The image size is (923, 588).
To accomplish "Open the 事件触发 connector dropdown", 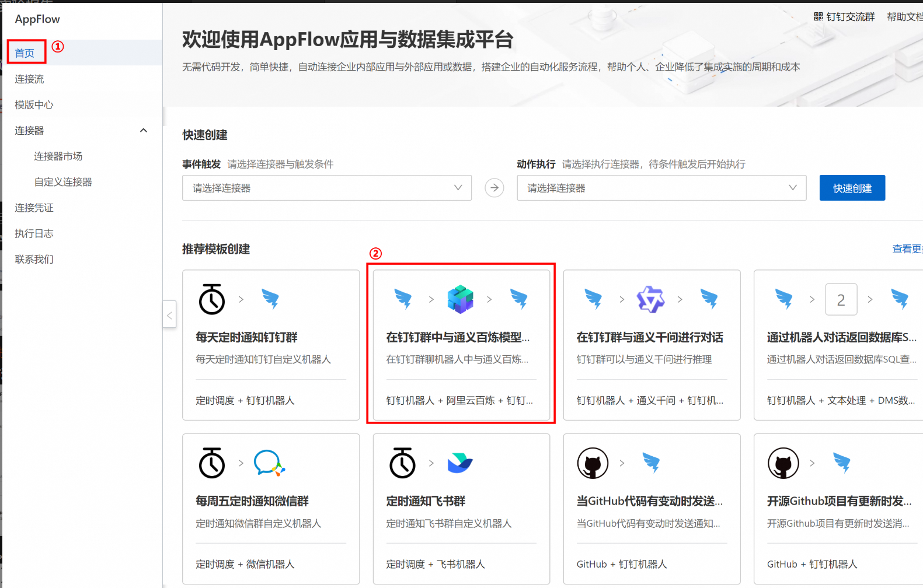I will [327, 188].
